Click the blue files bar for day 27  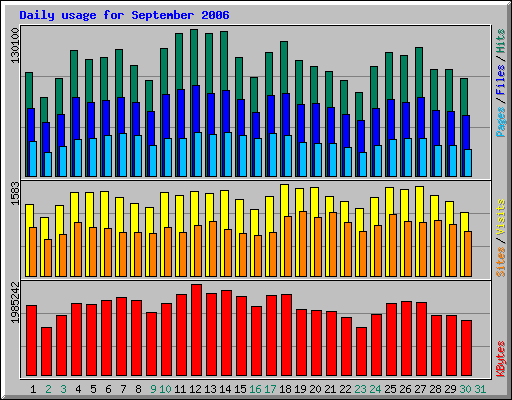(420, 118)
